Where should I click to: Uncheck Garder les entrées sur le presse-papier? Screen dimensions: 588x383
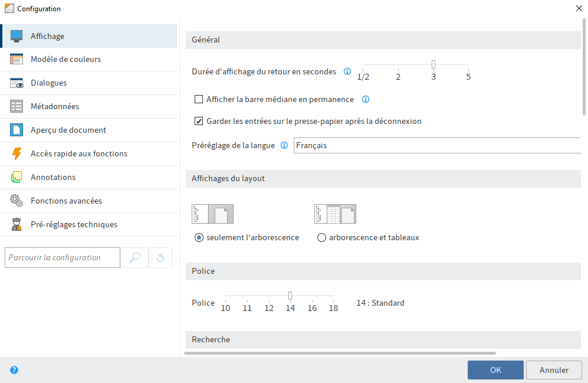coord(198,121)
